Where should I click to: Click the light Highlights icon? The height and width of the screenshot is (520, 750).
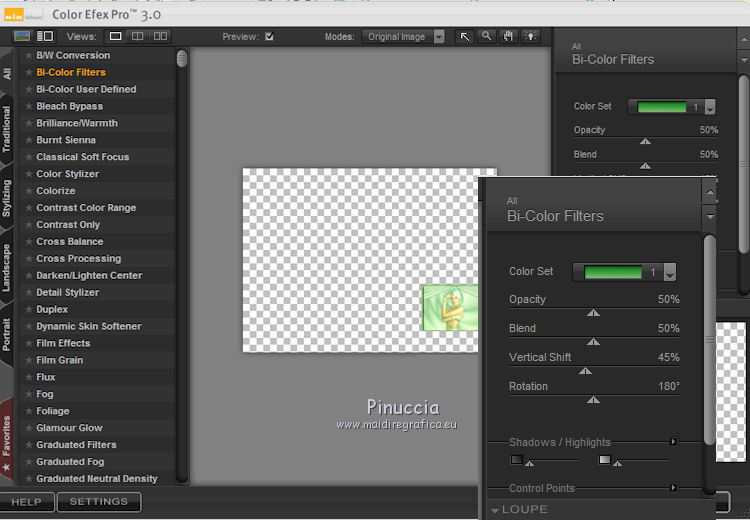click(605, 460)
